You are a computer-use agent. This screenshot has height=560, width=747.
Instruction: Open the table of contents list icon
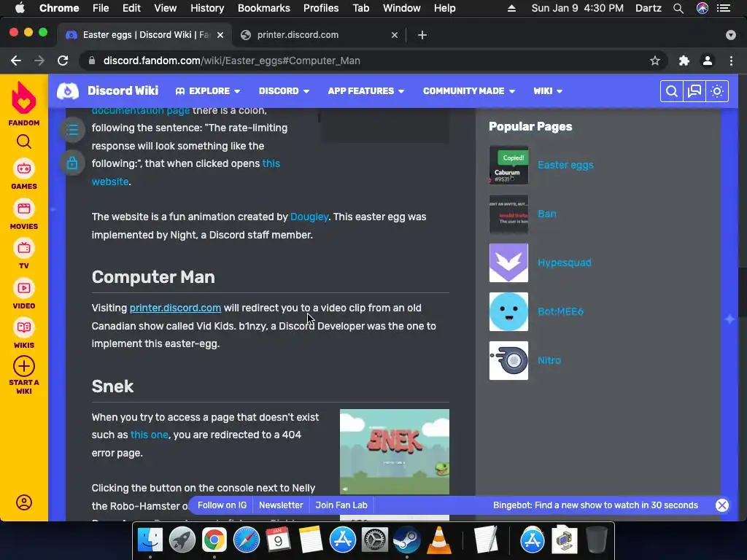click(x=72, y=130)
